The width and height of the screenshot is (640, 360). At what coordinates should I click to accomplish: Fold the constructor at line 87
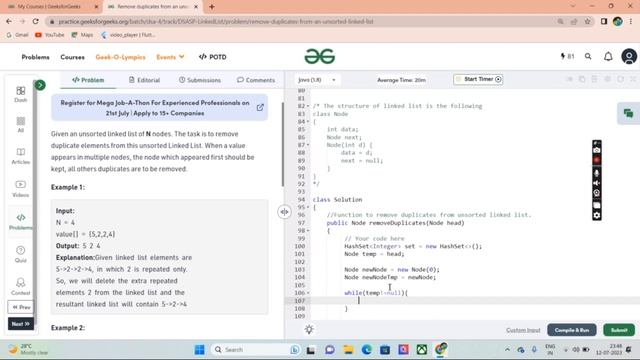click(308, 145)
